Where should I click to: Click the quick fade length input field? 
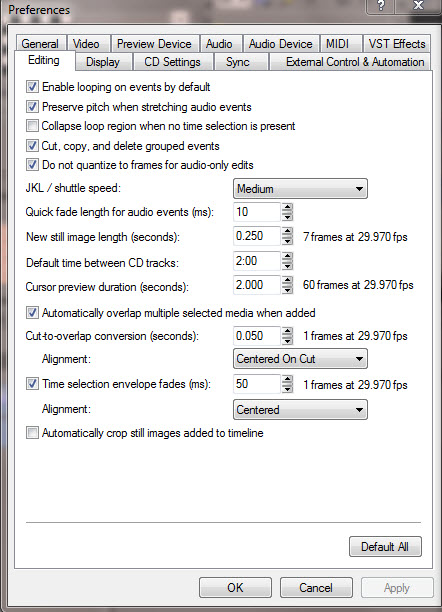257,212
